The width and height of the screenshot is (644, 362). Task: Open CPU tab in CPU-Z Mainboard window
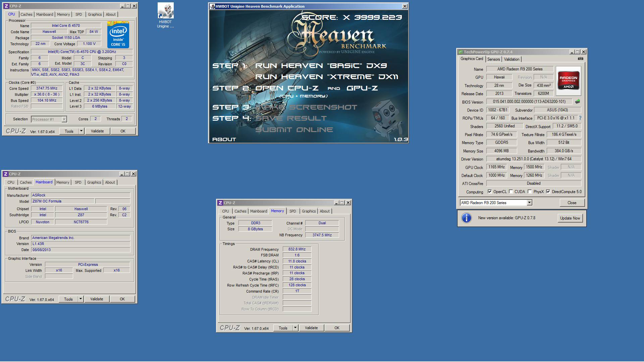tap(11, 182)
